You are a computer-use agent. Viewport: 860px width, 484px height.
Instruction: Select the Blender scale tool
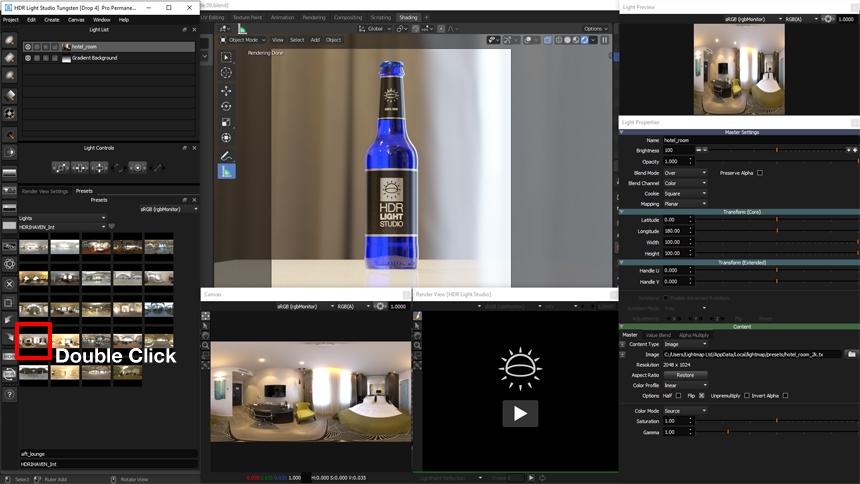226,122
